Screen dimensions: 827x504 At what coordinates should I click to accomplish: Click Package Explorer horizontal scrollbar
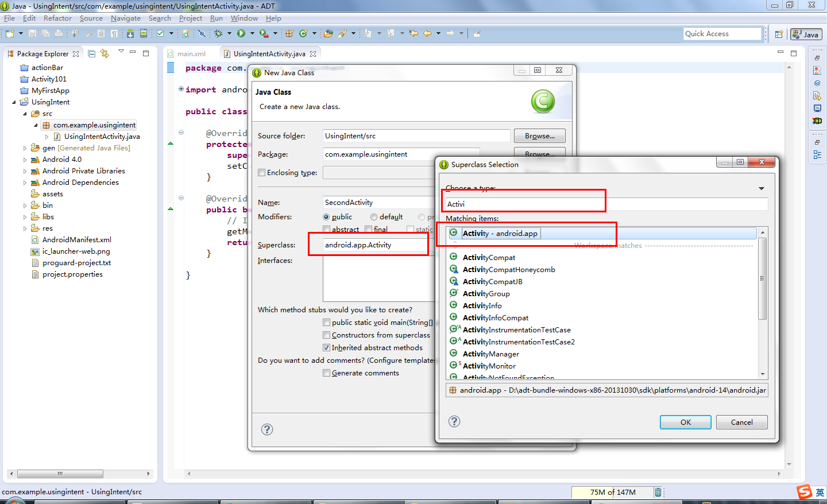click(60, 474)
